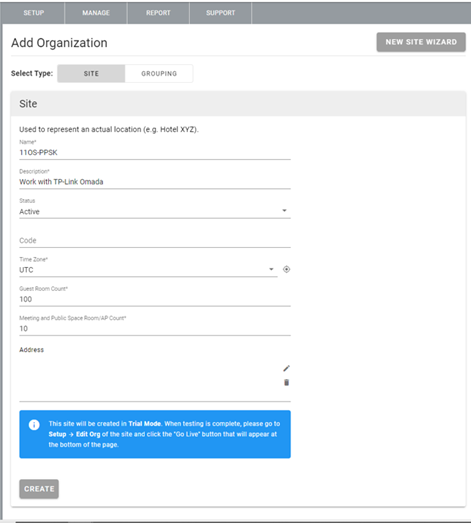The height and width of the screenshot is (525, 471).
Task: Click the Name field containing 11OS-PPSK
Action: tap(155, 153)
